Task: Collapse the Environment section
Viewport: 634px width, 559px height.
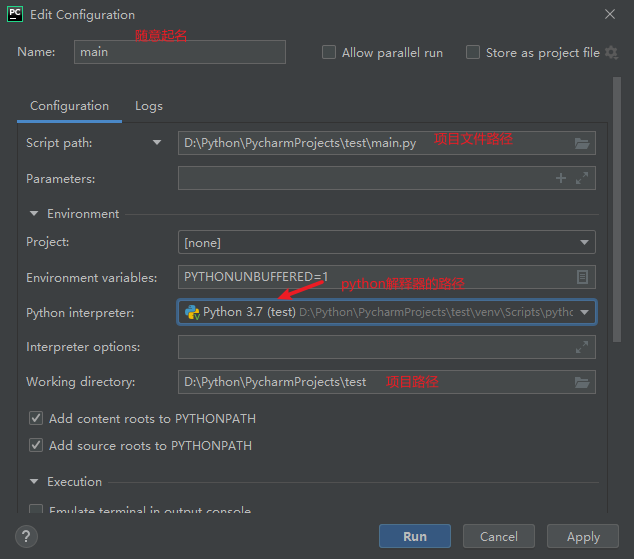Action: pos(34,213)
